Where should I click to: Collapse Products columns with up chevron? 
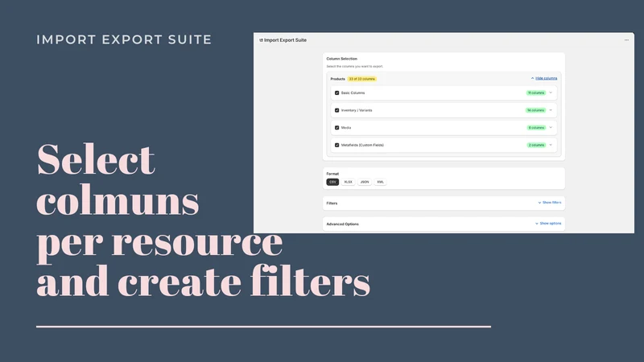(x=532, y=78)
